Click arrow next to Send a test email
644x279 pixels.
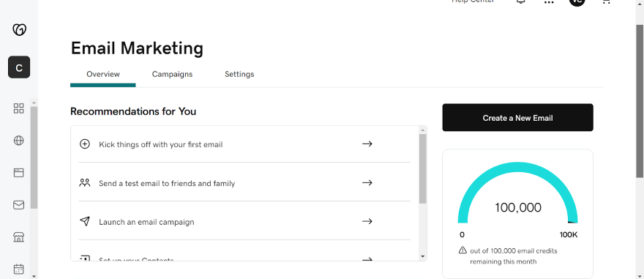point(367,182)
